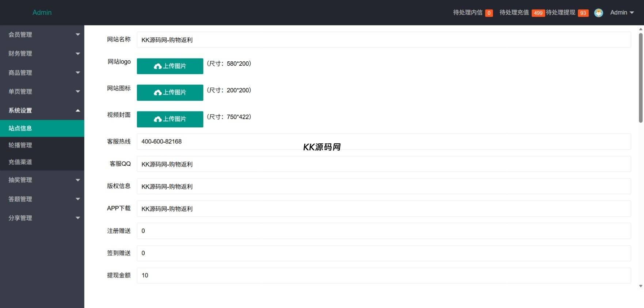Go to 充值渠道 page
Image resolution: width=644 pixels, height=308 pixels.
pos(42,162)
